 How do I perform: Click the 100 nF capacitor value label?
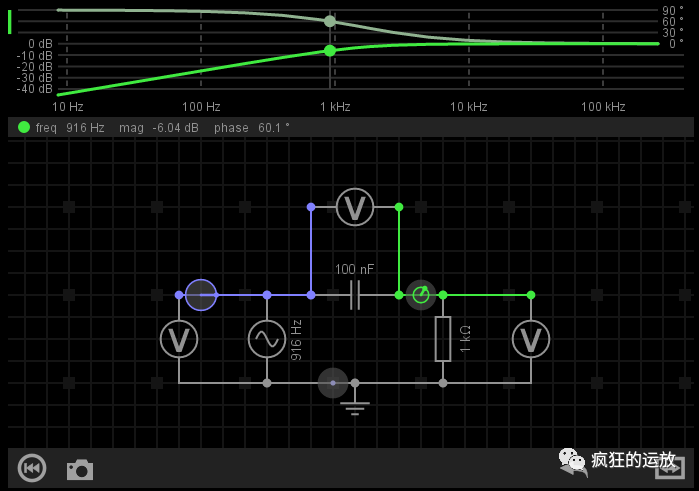coord(354,269)
